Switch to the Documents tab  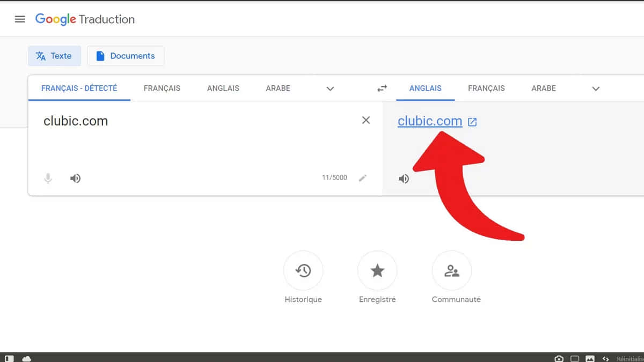click(125, 55)
